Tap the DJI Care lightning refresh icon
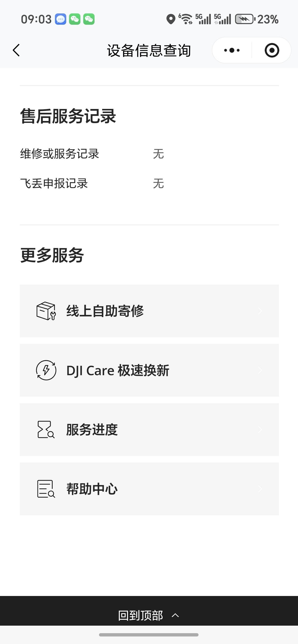 tap(46, 370)
